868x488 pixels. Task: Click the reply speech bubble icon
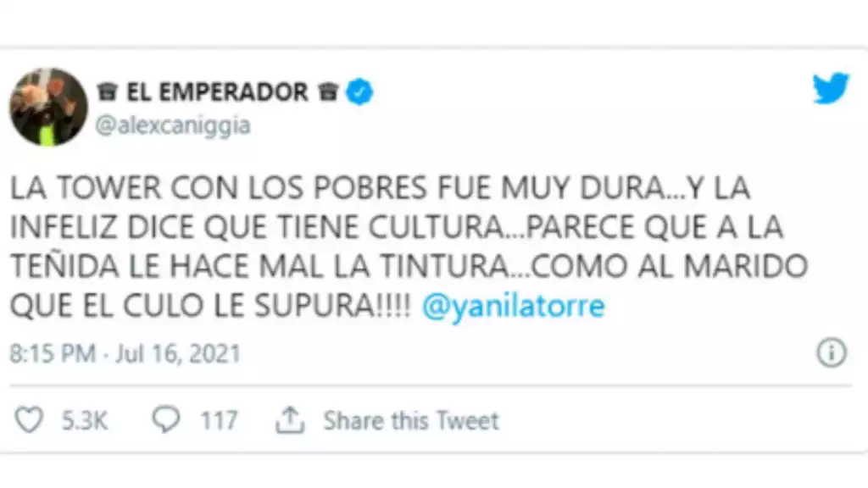point(165,419)
